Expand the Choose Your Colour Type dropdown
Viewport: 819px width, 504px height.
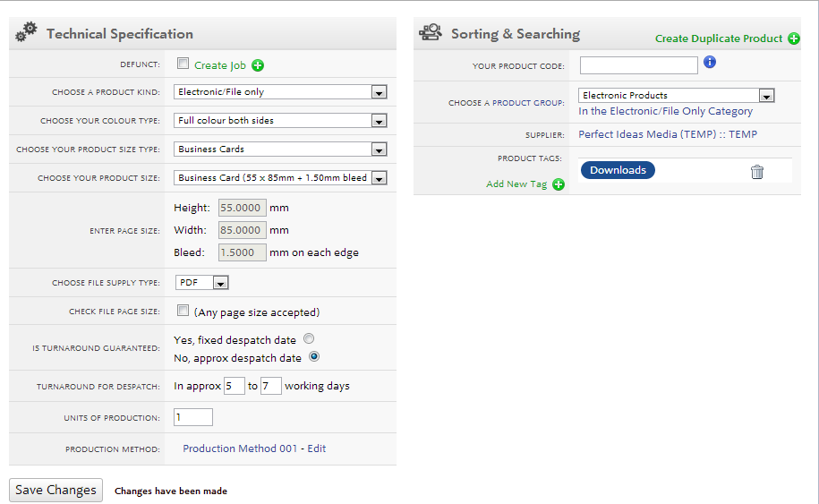(280, 121)
